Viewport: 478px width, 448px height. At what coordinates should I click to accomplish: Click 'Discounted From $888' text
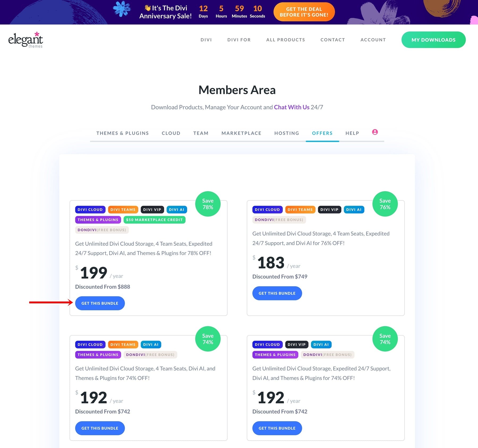pyautogui.click(x=103, y=287)
